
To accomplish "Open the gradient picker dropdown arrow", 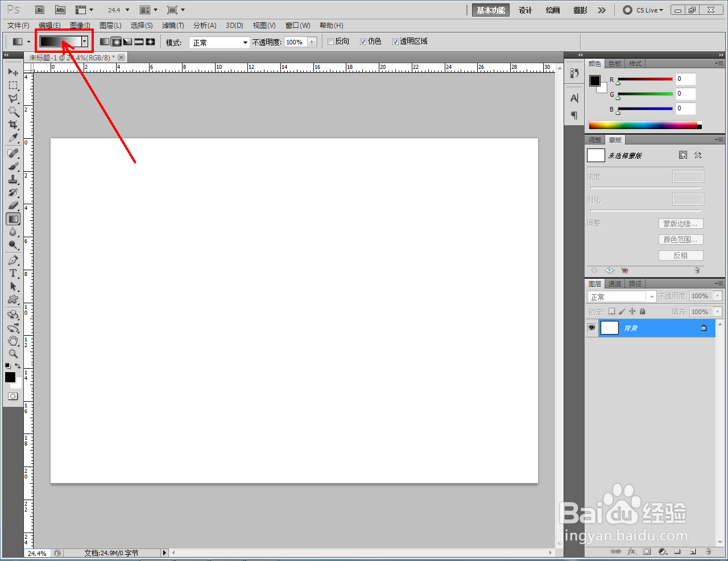I will tap(85, 42).
